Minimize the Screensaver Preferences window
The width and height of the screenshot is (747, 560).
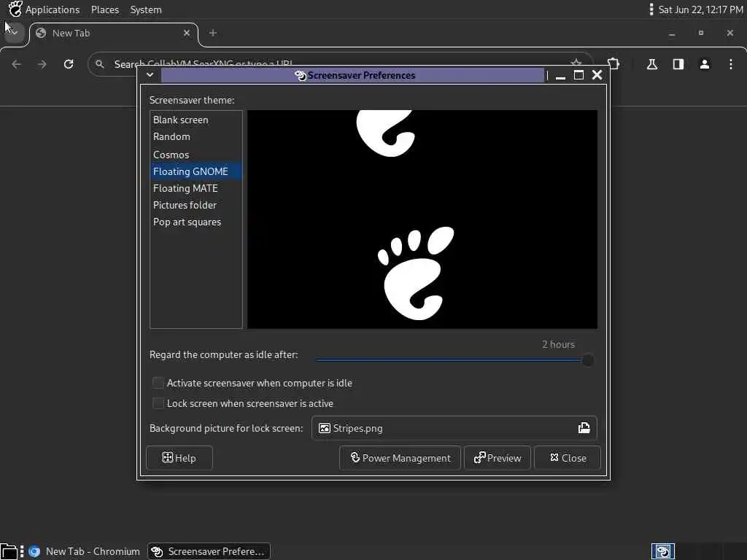560,75
